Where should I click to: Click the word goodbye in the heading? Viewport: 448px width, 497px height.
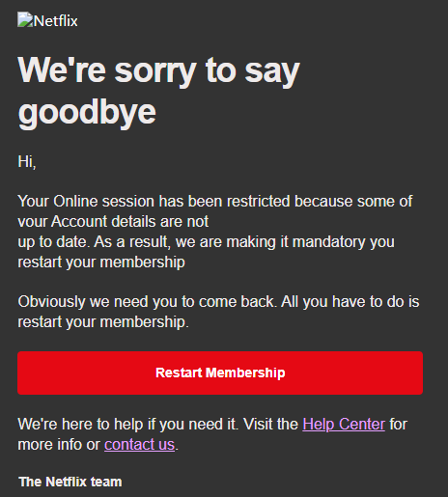[x=87, y=113]
